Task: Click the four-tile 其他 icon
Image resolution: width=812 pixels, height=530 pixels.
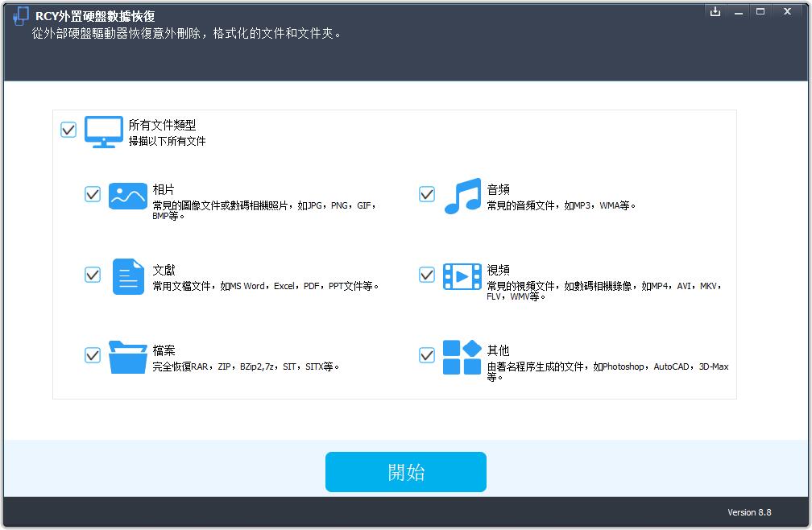Action: coord(462,357)
